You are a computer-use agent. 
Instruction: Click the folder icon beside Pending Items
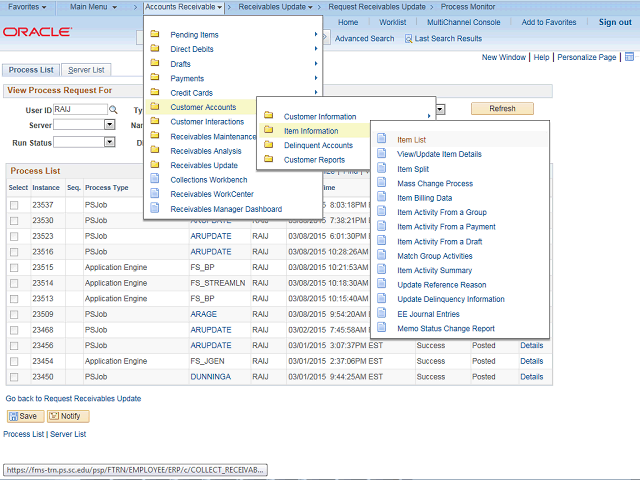coord(155,35)
